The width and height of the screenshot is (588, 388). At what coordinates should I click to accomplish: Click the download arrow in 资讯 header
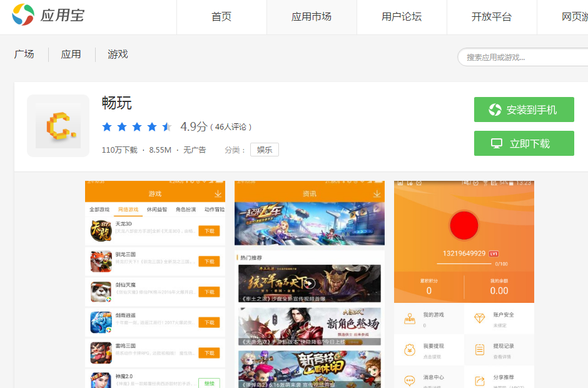coord(376,194)
